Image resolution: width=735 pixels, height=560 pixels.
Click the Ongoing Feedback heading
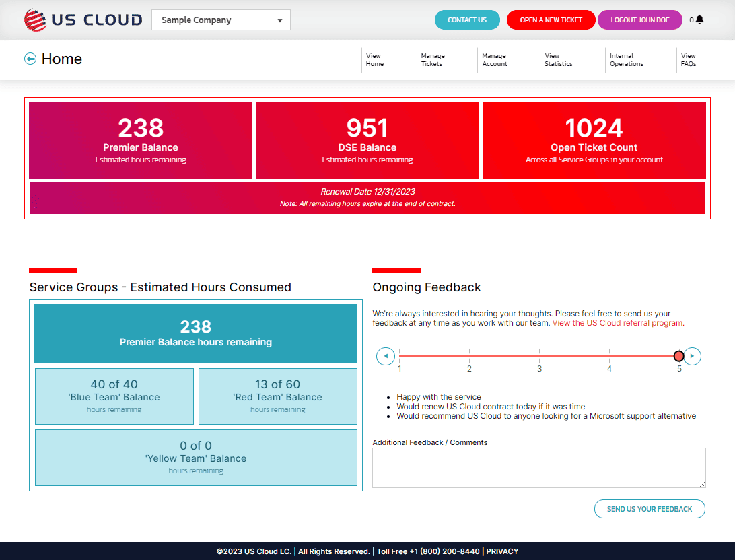427,287
